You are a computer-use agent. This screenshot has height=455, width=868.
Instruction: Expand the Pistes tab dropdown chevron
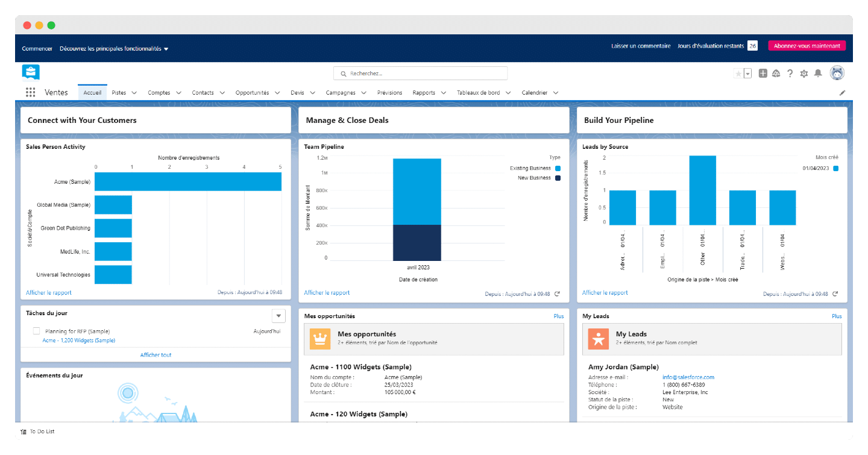[134, 93]
